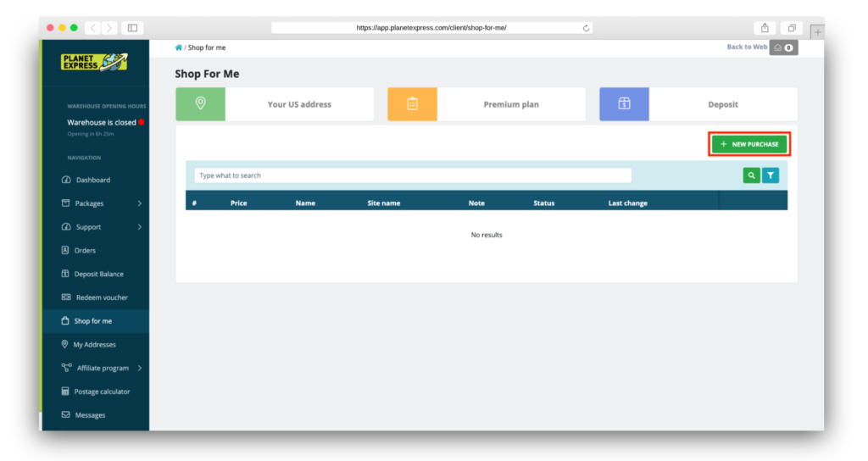
Task: Click the Packages box icon
Action: [x=66, y=203]
